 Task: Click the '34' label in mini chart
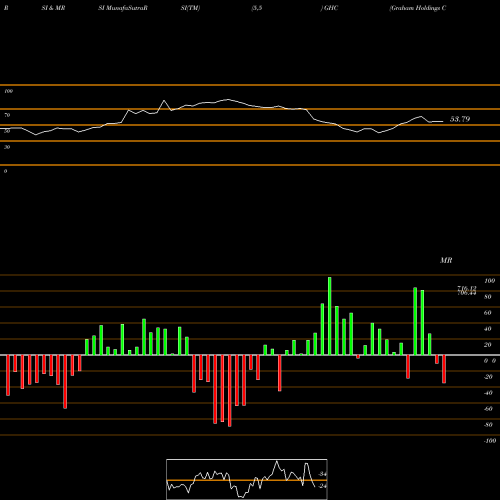(323, 474)
